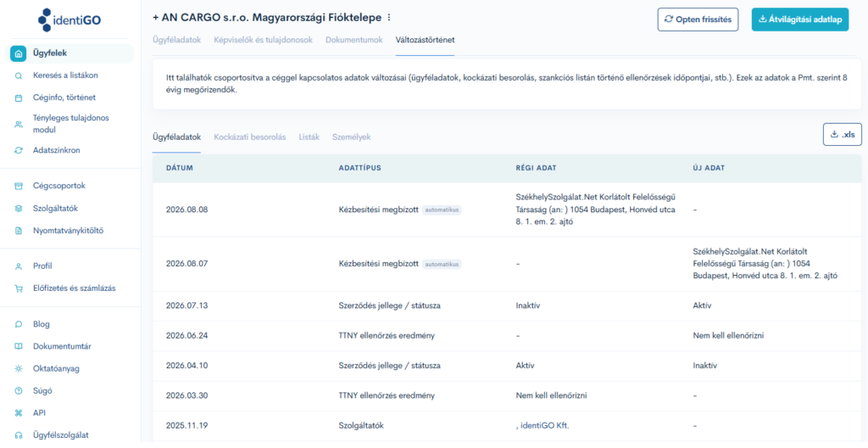Click the RÉGI ADAT column header
The image size is (868, 448).
click(536, 168)
